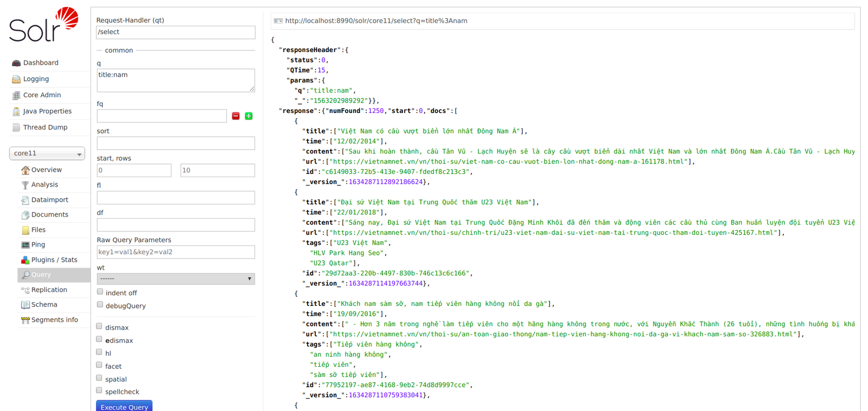Click the Java Properties icon

(x=16, y=111)
